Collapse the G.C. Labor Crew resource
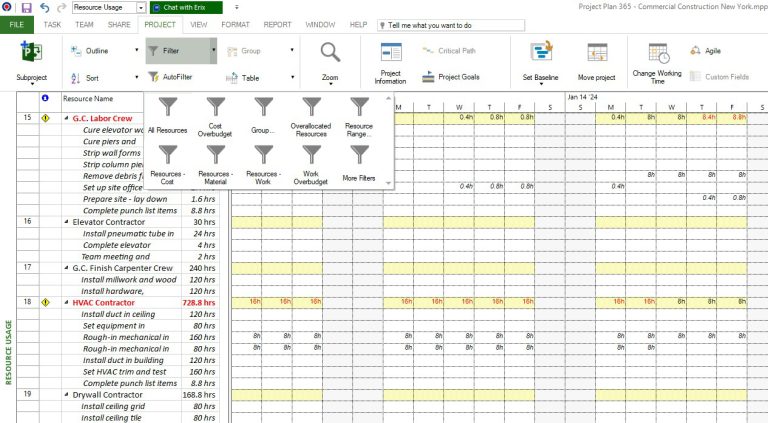The height and width of the screenshot is (423, 768). (x=66, y=118)
